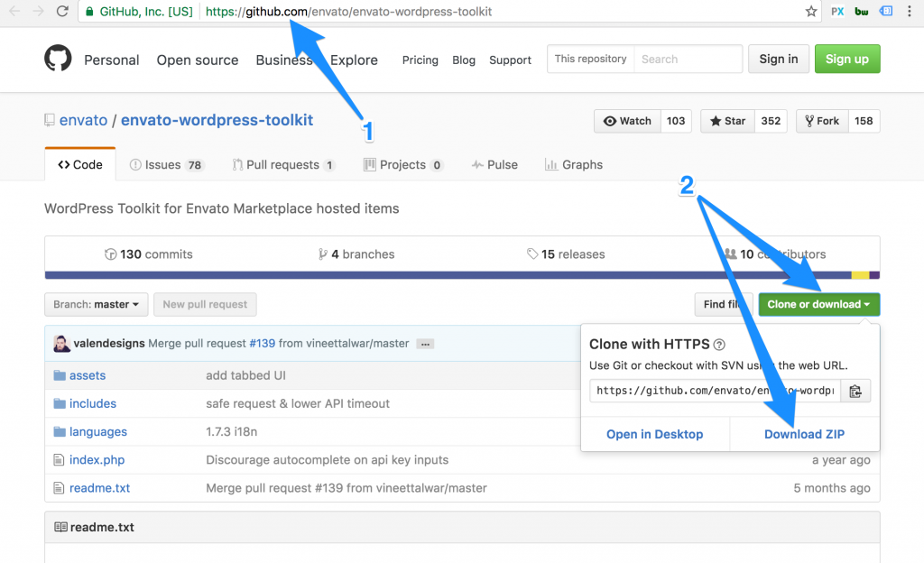Open the valendesigns author link
The height and width of the screenshot is (563, 924).
point(109,344)
